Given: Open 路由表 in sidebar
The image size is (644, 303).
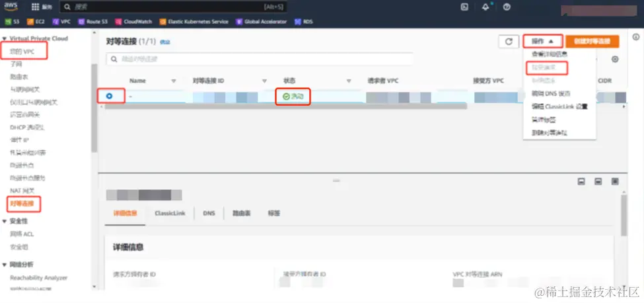Looking at the screenshot, I should point(19,77).
